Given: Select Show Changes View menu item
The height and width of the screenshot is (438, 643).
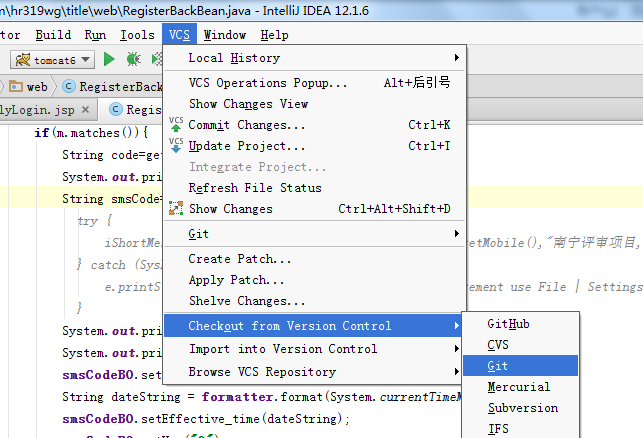Looking at the screenshot, I should click(x=314, y=104).
